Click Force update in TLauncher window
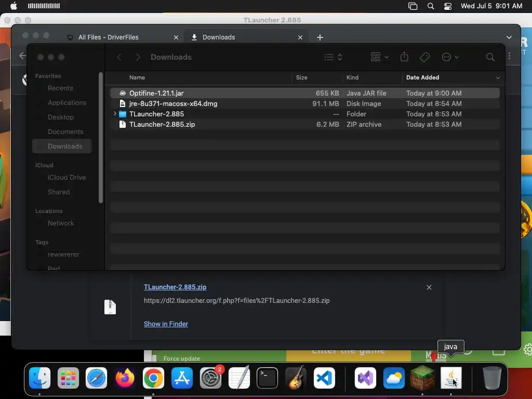This screenshot has height=399, width=532. (181, 358)
